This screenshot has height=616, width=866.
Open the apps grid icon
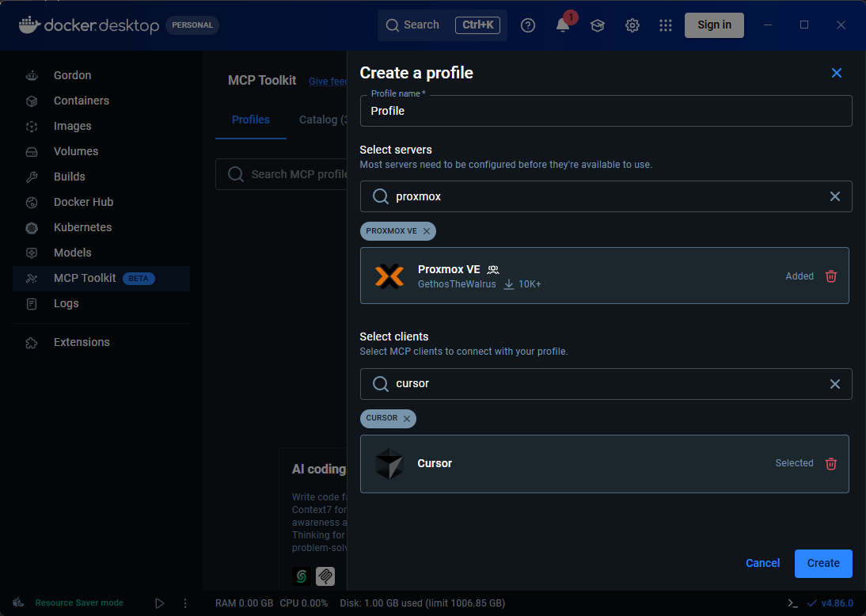click(666, 25)
